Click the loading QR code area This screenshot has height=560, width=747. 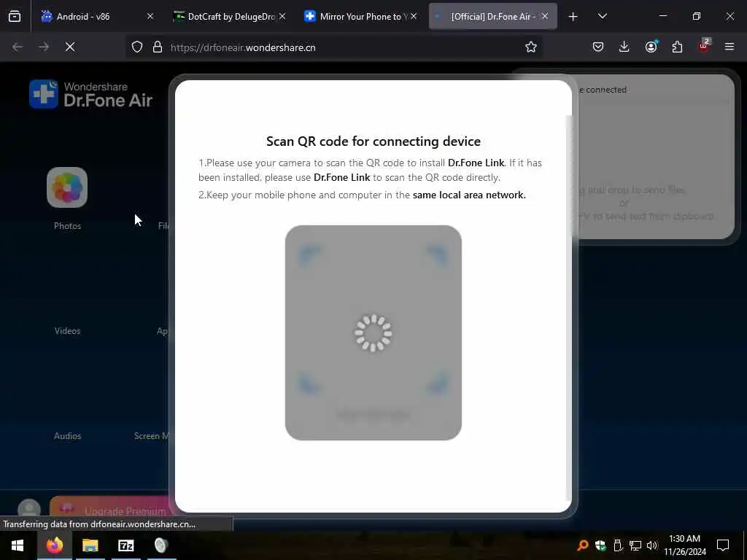click(x=373, y=332)
